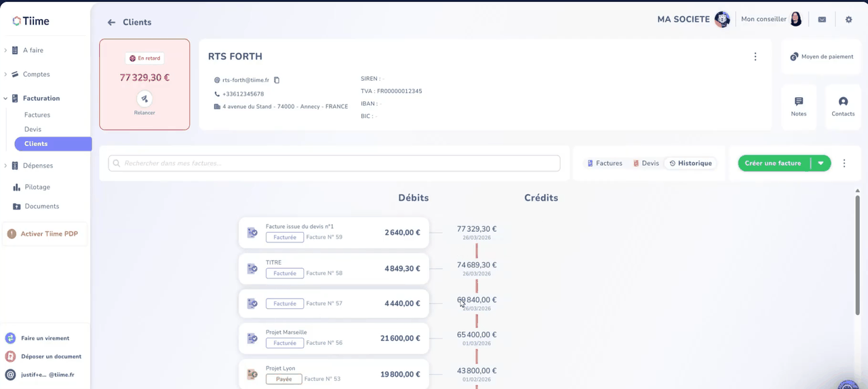Click the Créer une facture button

point(773,164)
